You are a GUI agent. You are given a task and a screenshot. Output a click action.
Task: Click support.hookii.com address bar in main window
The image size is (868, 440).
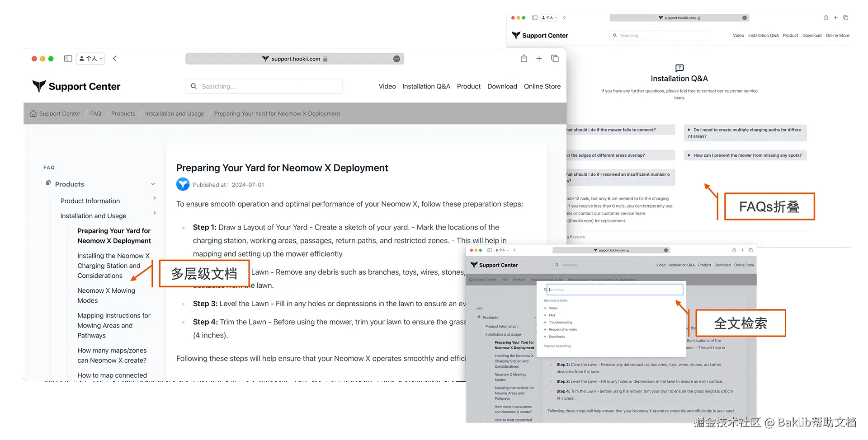click(295, 59)
